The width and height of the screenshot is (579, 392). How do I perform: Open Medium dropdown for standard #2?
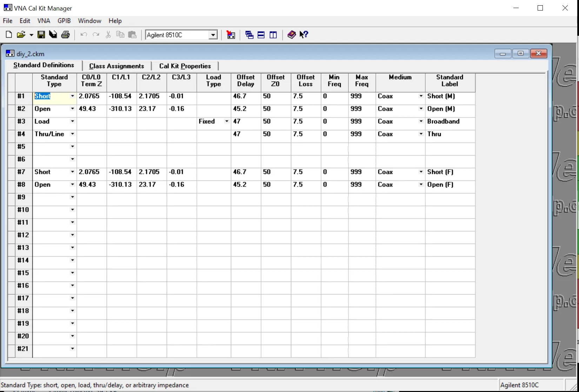pos(421,109)
